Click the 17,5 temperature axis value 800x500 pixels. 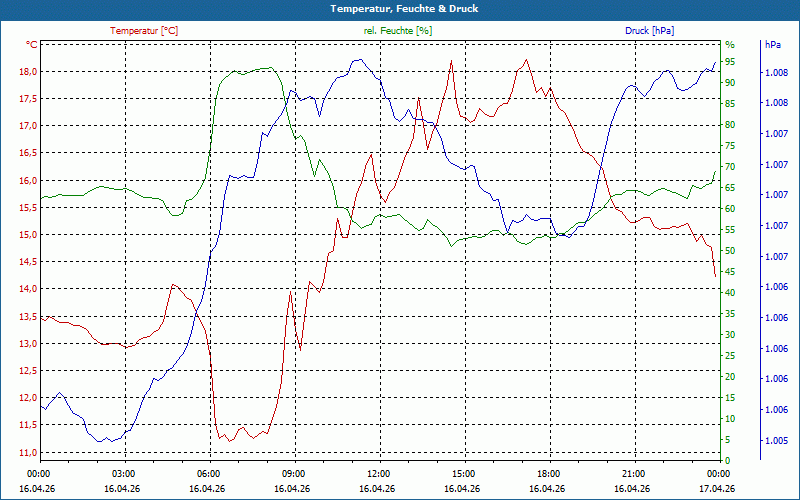(28, 98)
